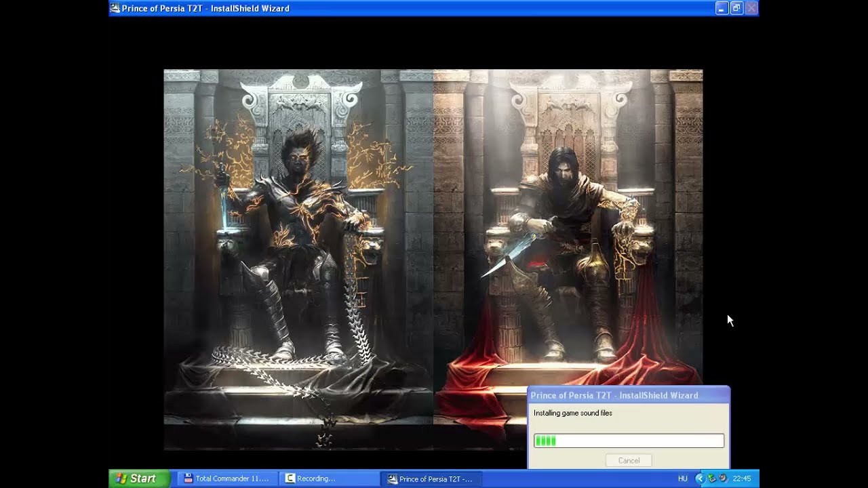Click the 22:45 system clock
This screenshot has height=488, width=868.
[x=741, y=479]
